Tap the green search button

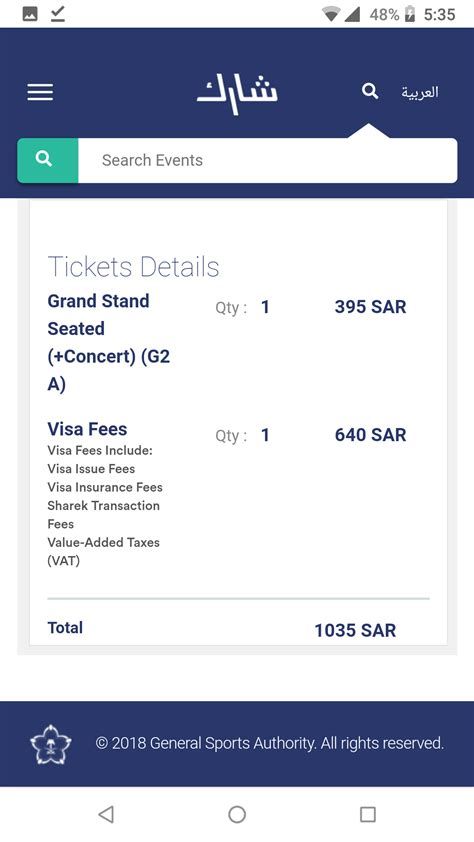coord(48,160)
